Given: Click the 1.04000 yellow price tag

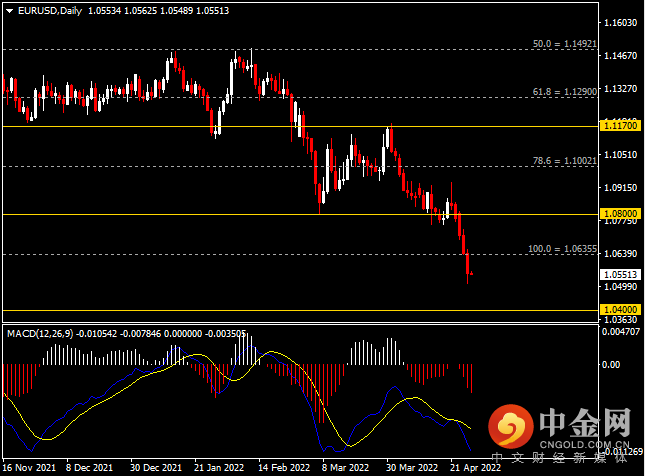Looking at the screenshot, I should [x=620, y=309].
